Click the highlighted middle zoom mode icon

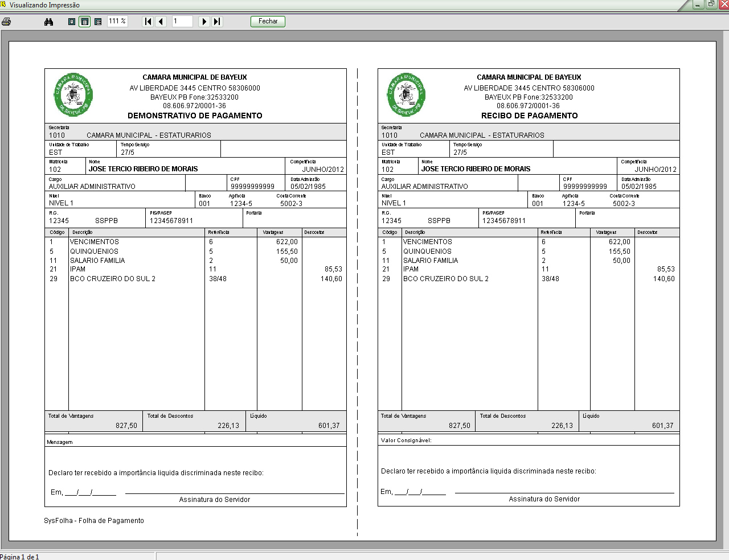[x=85, y=22]
